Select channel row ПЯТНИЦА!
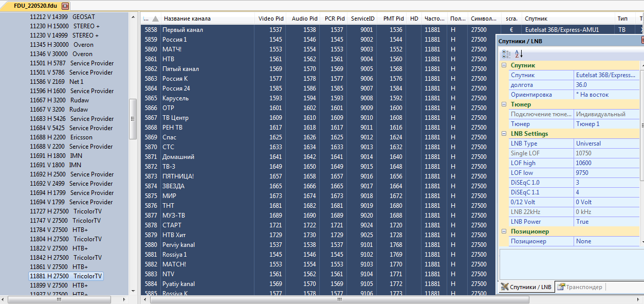 (320, 176)
